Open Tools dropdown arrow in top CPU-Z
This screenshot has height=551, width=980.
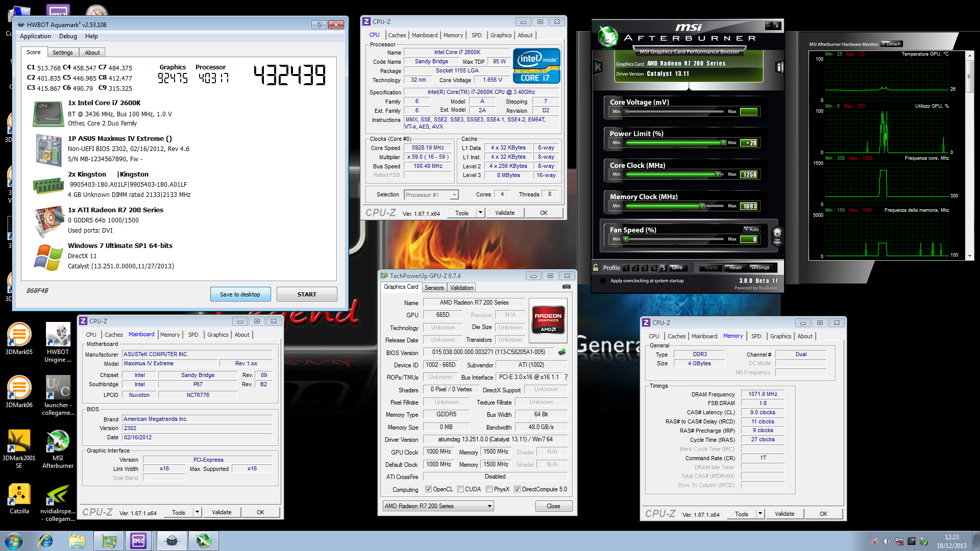[480, 213]
